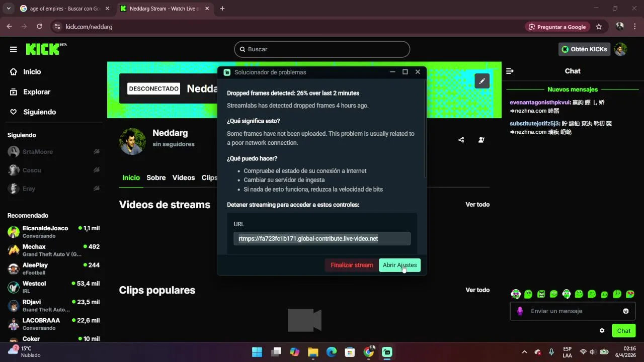Click Ver todo beside Videos de streams

click(477, 205)
